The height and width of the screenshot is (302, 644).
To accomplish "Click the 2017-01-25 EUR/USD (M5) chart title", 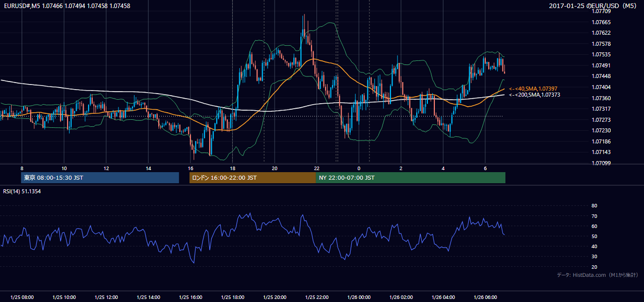I will [594, 6].
